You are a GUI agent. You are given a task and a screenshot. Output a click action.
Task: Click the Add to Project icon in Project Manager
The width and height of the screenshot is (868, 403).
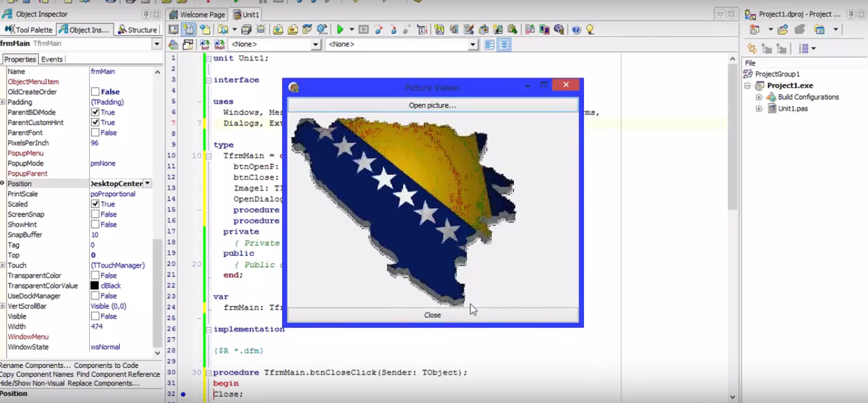[783, 29]
